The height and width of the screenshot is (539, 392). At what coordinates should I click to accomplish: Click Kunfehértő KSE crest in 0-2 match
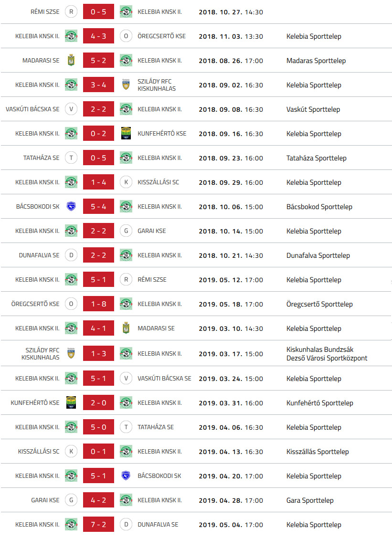pos(126,133)
